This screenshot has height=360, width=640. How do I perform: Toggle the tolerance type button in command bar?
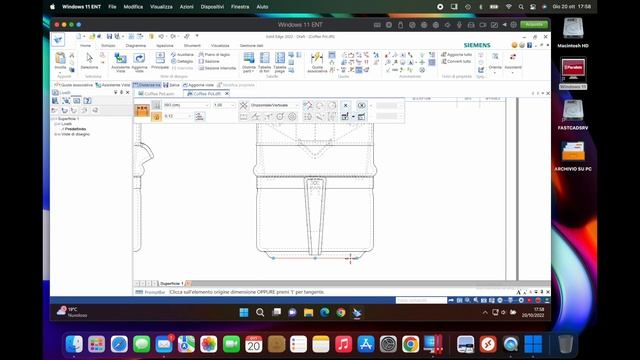(x=362, y=105)
